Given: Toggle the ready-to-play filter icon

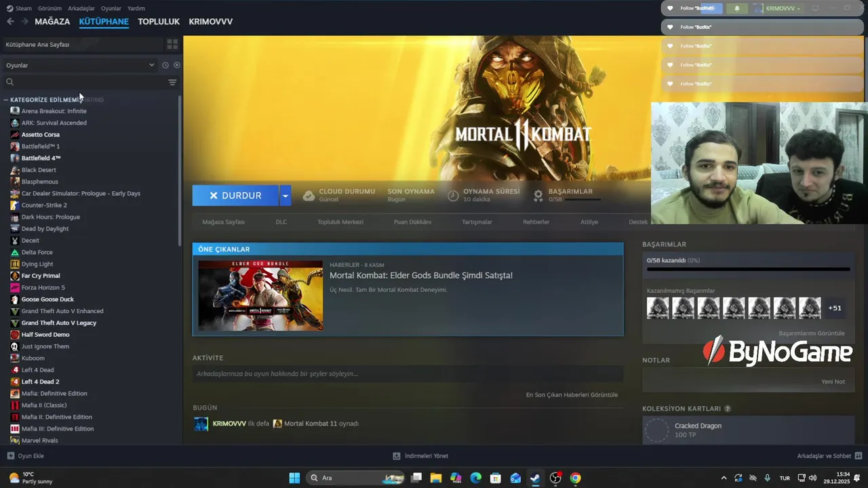Looking at the screenshot, I should point(177,65).
